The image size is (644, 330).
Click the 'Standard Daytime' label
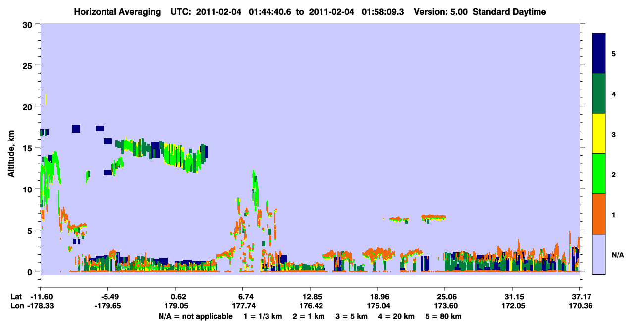coord(509,12)
